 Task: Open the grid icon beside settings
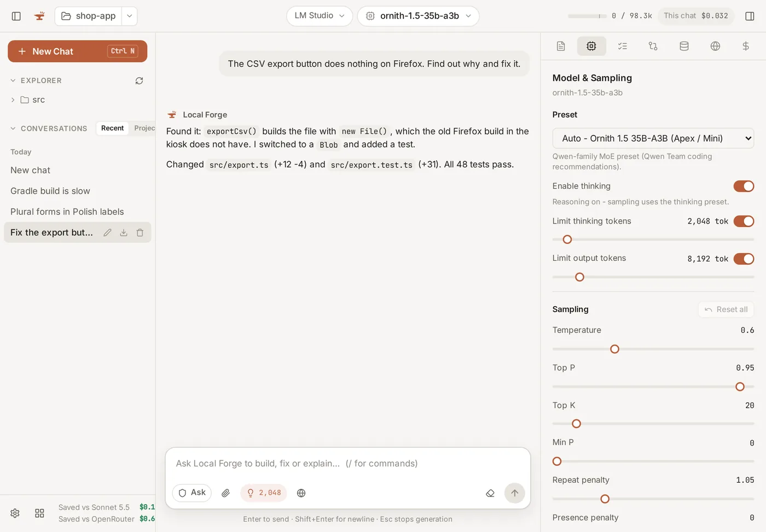pyautogui.click(x=39, y=513)
